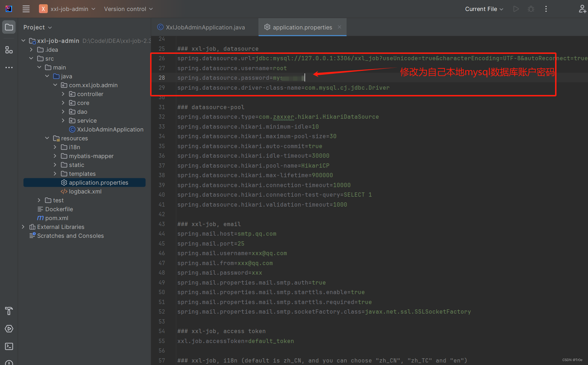Open the add-user collaboration icon
Viewport: 588px width, 365px height.
[582, 9]
